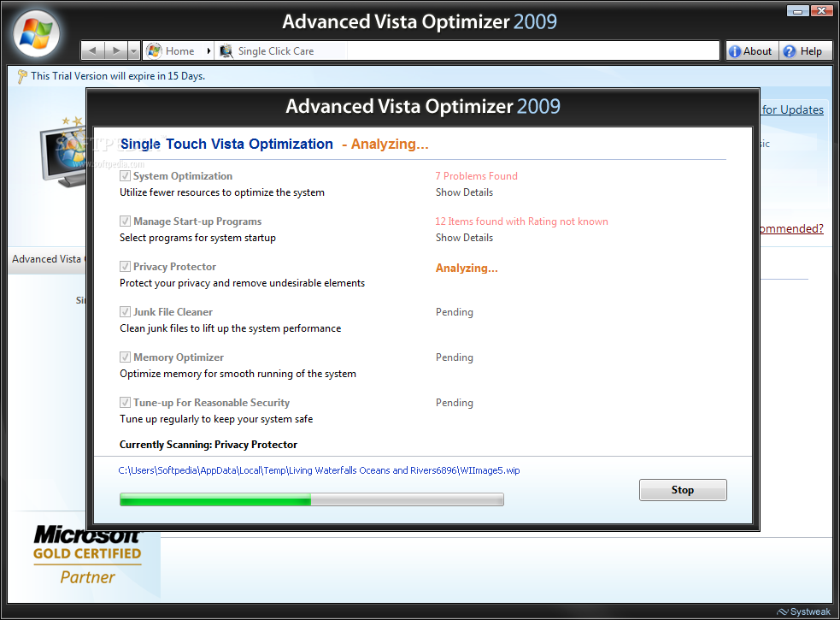This screenshot has height=620, width=840.
Task: Open the navigation history dropdown arrow
Action: coord(134,51)
